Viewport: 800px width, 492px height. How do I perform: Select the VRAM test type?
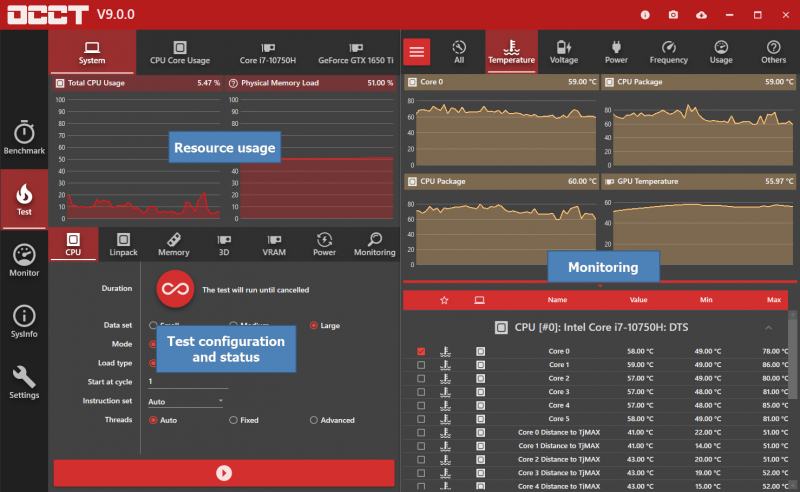[274, 244]
